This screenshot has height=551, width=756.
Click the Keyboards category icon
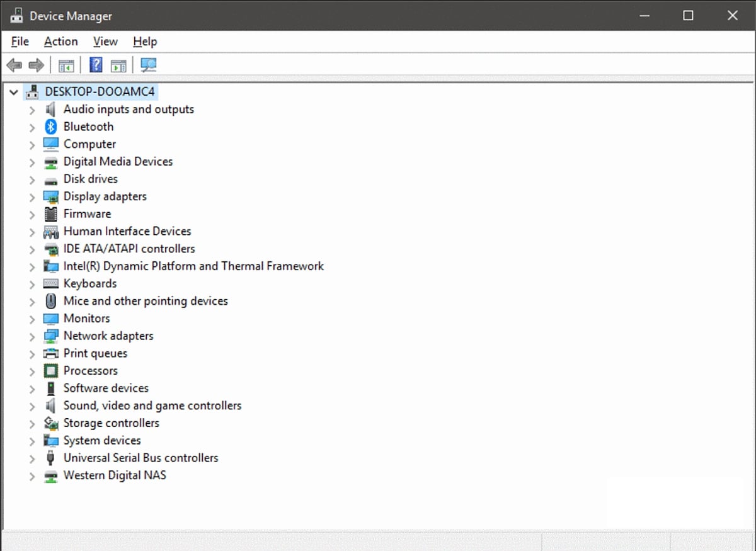[51, 284]
